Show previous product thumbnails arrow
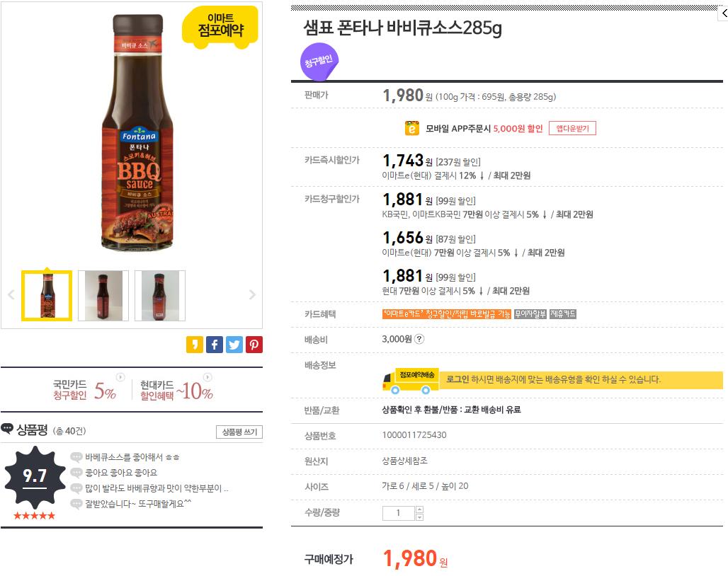 coord(11,294)
